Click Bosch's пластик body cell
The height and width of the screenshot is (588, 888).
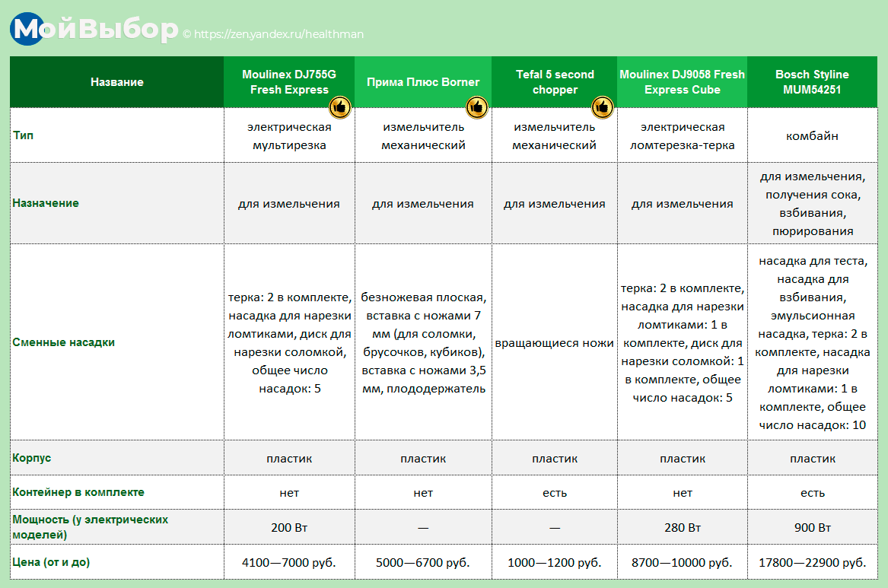click(x=812, y=459)
